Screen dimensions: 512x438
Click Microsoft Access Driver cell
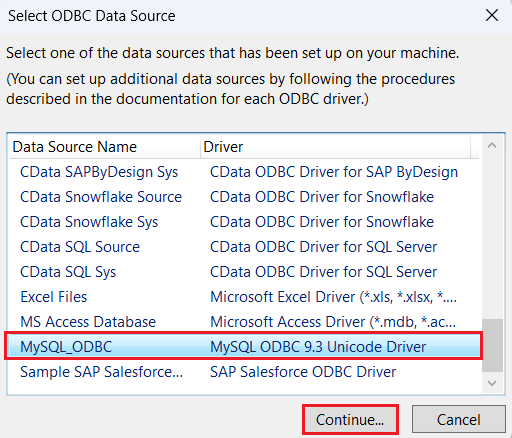(x=333, y=322)
